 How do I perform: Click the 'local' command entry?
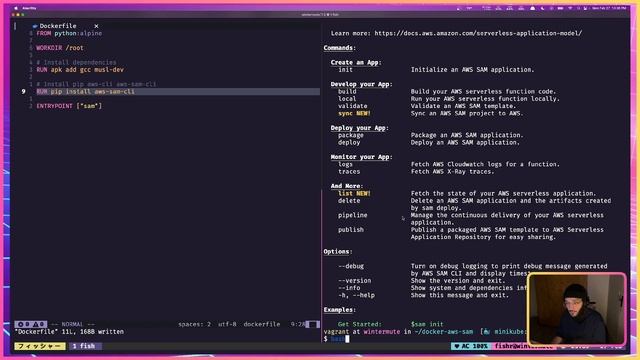click(347, 99)
